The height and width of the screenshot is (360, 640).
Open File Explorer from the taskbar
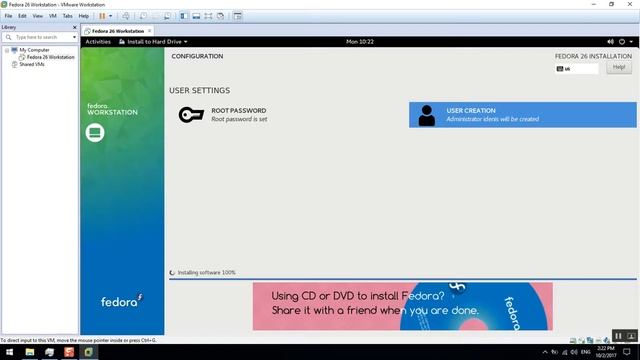coord(30,352)
